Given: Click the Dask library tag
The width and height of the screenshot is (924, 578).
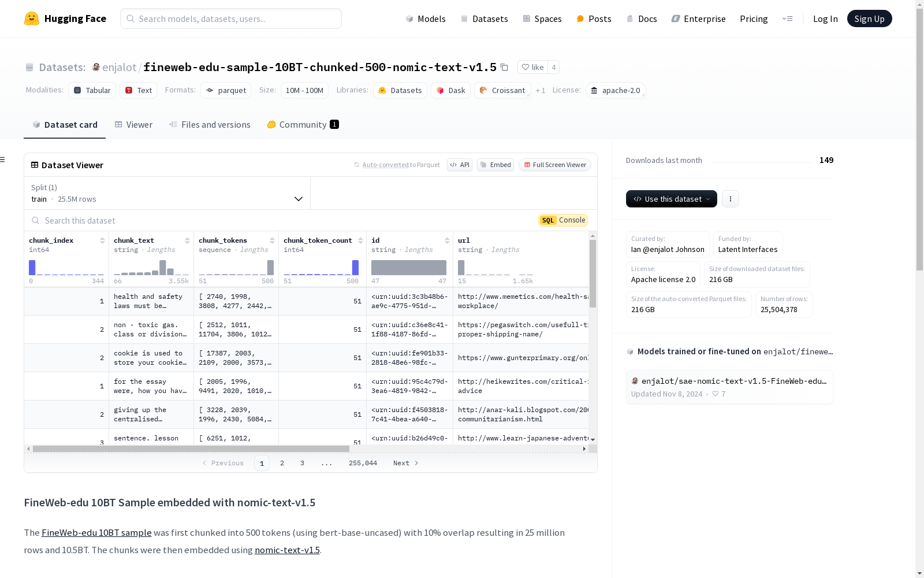Looking at the screenshot, I should [451, 90].
